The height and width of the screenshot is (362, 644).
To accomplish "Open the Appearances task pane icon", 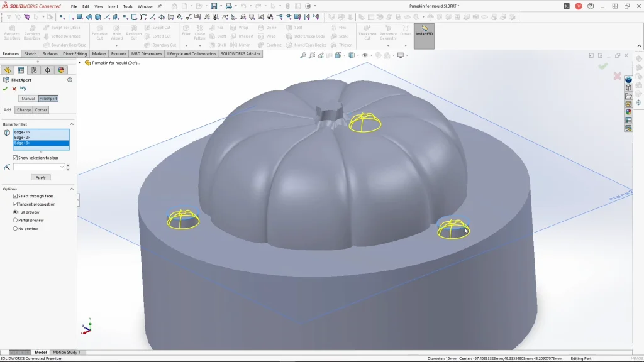I will 628,112.
